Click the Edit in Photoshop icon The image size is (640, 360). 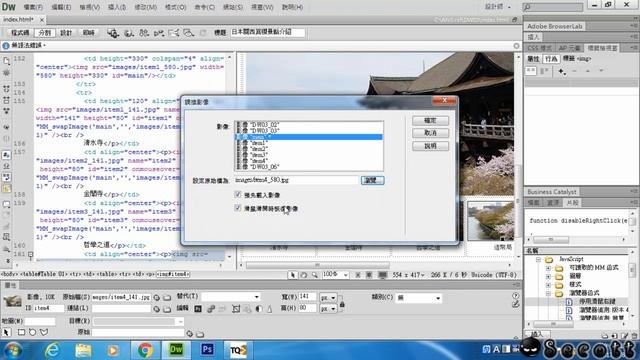(198, 309)
